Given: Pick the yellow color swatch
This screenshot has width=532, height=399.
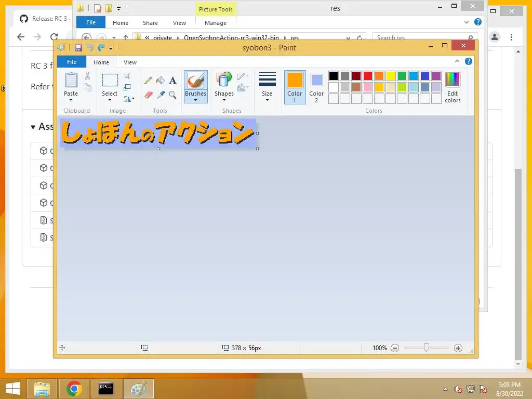Looking at the screenshot, I should [x=391, y=76].
